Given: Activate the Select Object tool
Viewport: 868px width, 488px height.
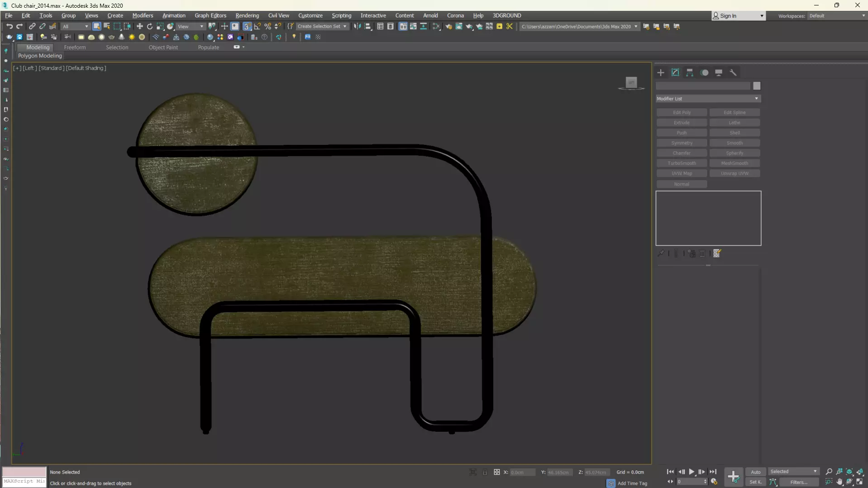Looking at the screenshot, I should pos(96,26).
